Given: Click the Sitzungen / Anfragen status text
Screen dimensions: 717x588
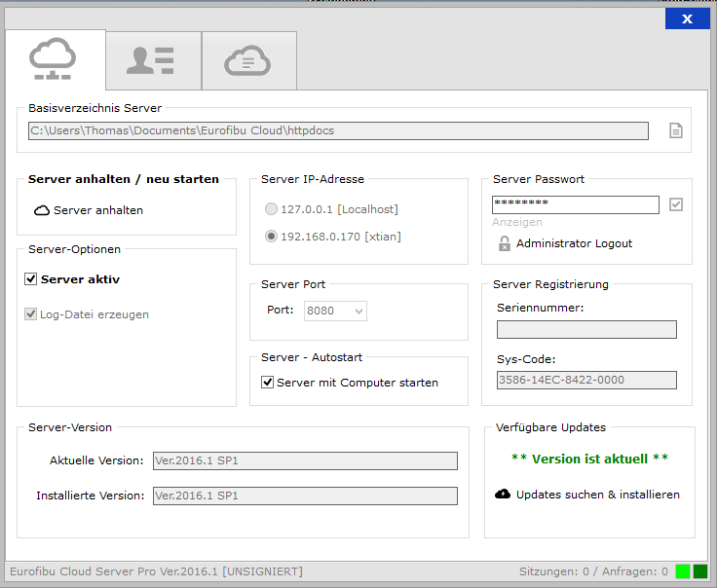Looking at the screenshot, I should click(593, 571).
